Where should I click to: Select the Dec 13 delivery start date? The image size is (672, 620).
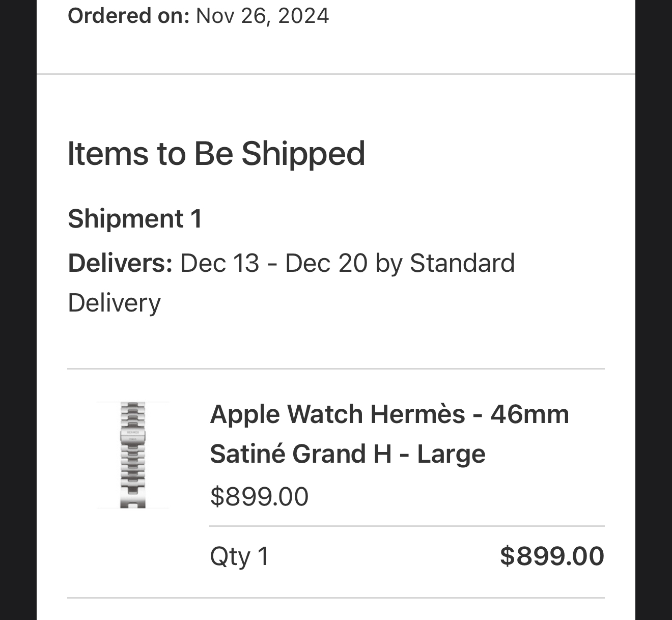[219, 263]
